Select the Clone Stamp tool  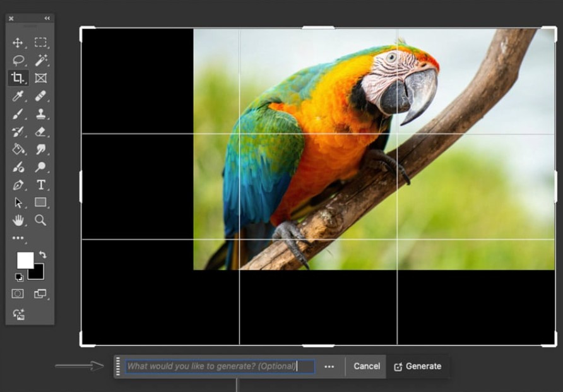[x=40, y=114]
